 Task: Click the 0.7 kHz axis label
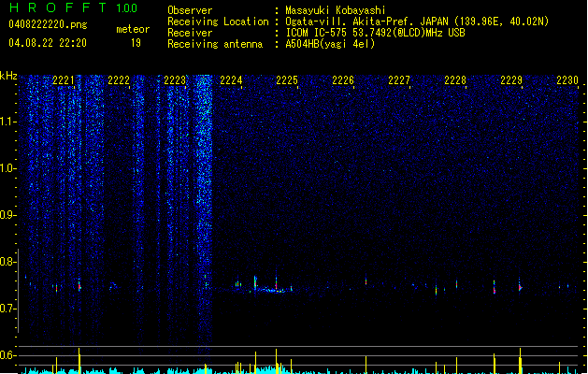8,309
